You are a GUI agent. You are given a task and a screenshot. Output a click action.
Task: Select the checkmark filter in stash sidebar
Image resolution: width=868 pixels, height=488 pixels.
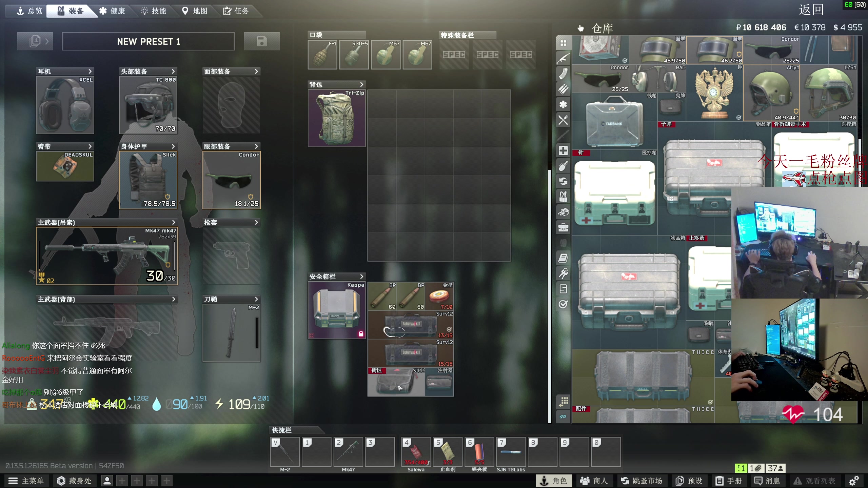click(x=563, y=304)
